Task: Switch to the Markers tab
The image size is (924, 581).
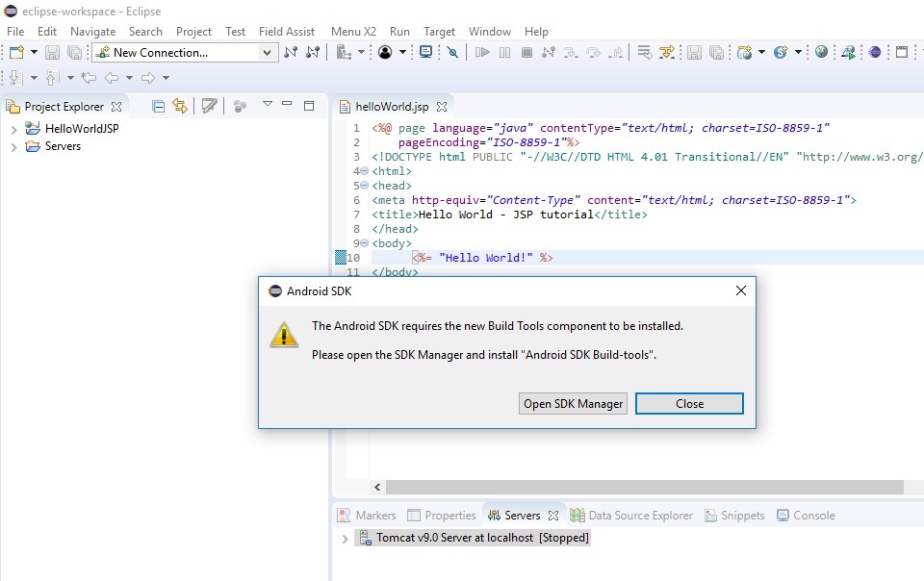Action: click(367, 515)
